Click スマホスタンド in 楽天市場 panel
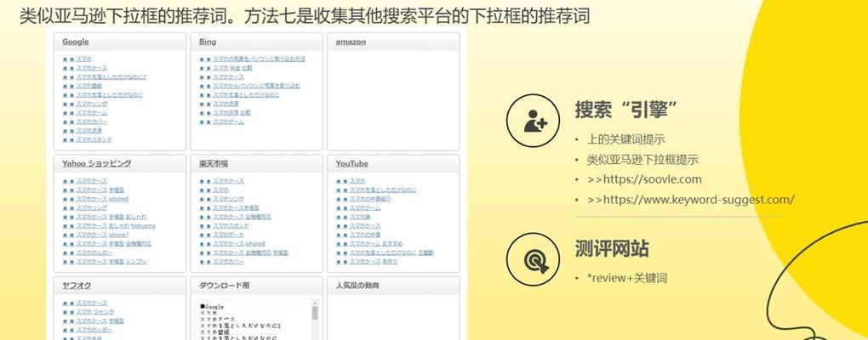The width and height of the screenshot is (868, 340). click(231, 225)
